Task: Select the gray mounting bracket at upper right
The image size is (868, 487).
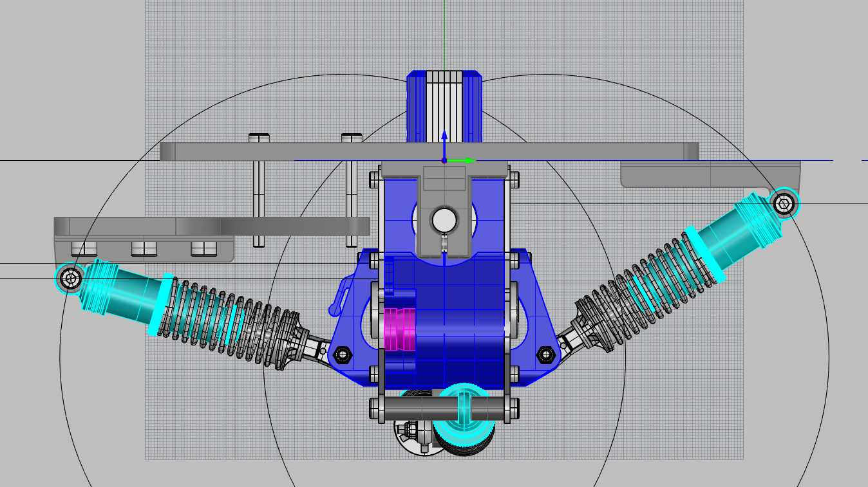Action: pyautogui.click(x=710, y=174)
